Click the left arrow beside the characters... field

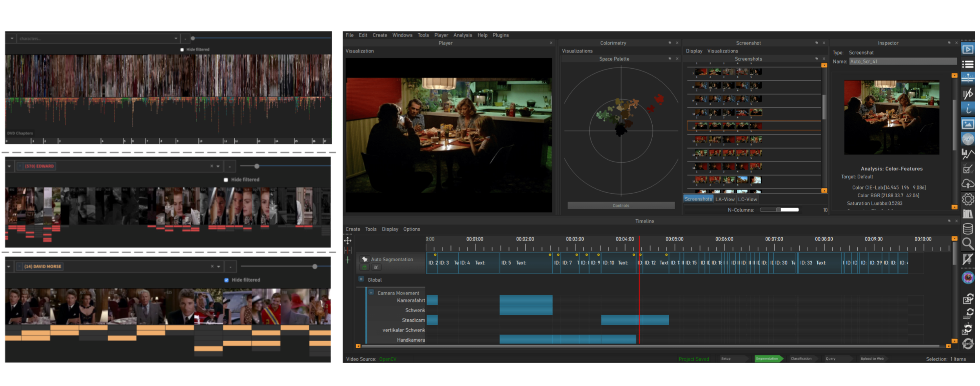12,38
